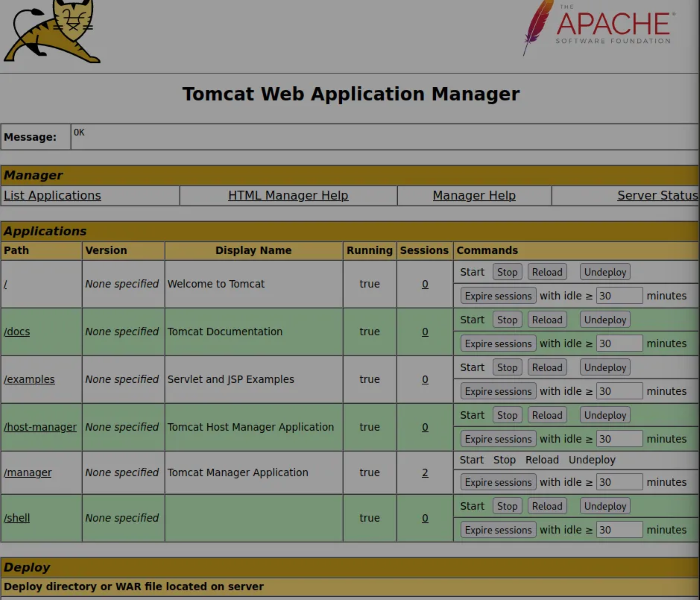
Task: Click the Display Name column header
Action: 253,250
